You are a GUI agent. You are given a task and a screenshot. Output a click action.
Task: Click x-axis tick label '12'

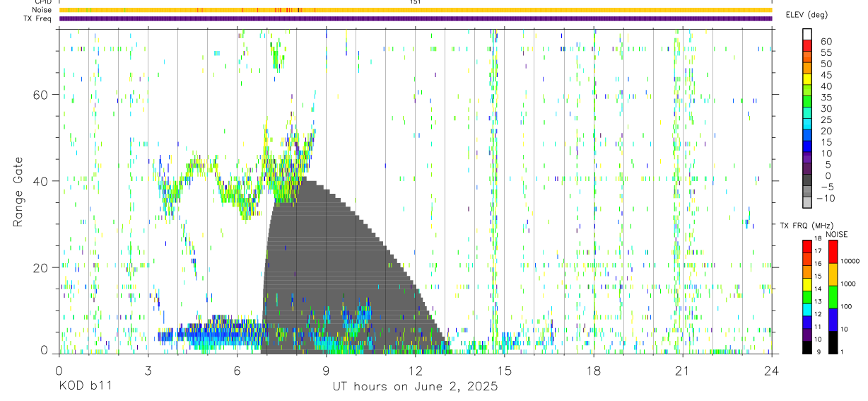pos(415,370)
